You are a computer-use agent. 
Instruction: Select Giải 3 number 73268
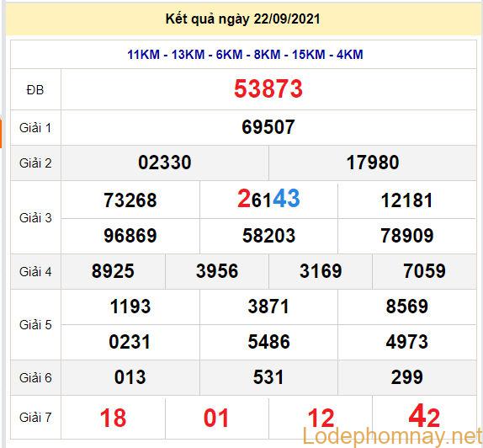[130, 200]
